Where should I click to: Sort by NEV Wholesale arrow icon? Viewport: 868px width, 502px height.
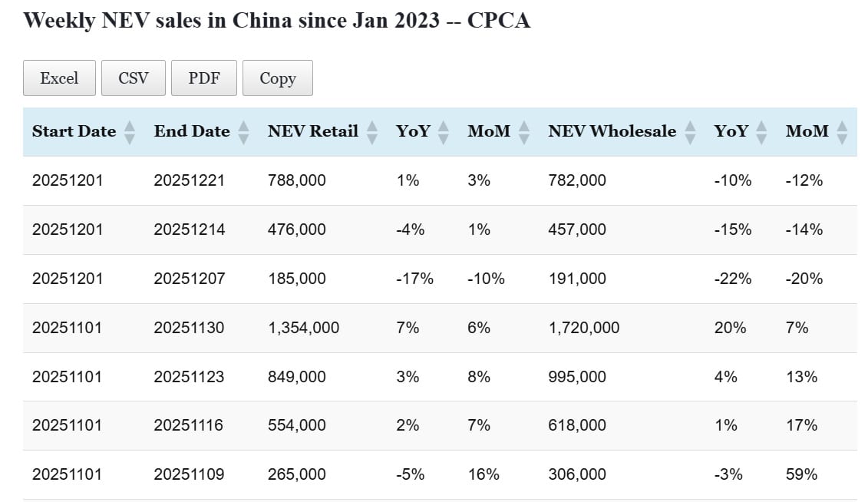tap(690, 132)
